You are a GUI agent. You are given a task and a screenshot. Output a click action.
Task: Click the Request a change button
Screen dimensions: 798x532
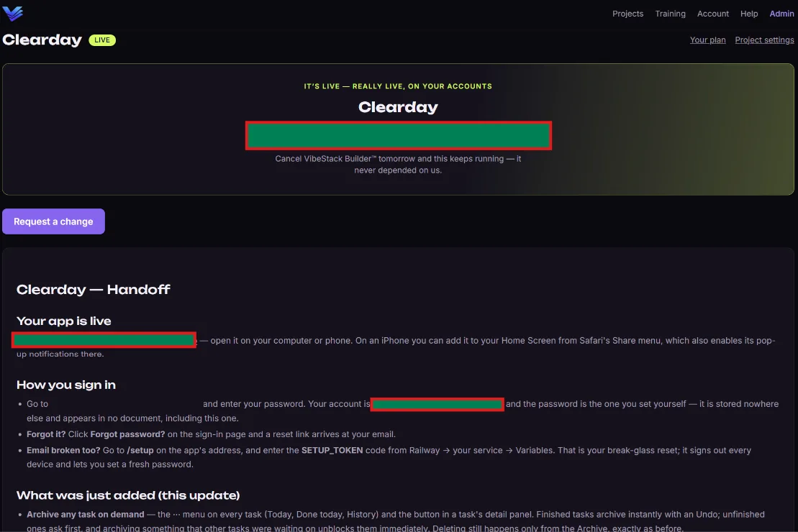click(x=53, y=221)
